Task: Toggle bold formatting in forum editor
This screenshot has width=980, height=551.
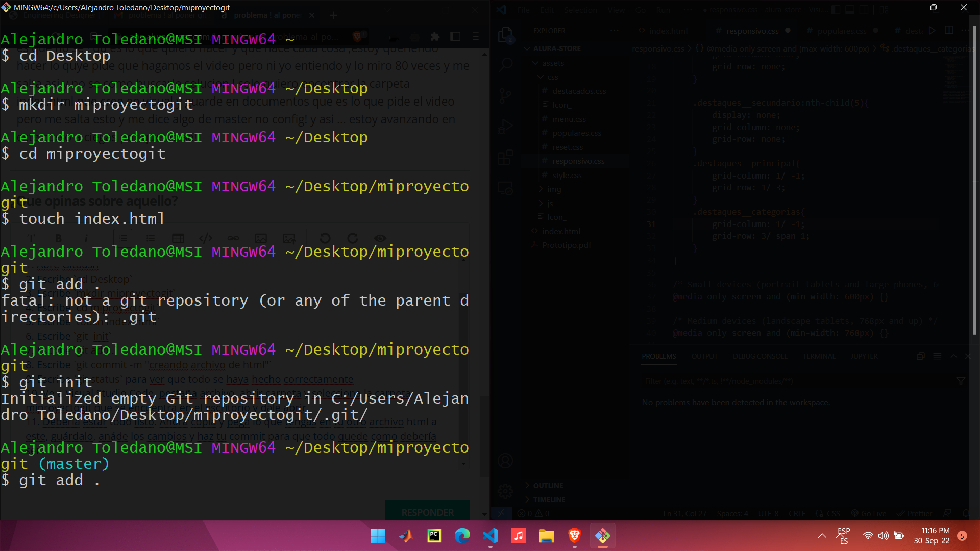Action: point(59,238)
